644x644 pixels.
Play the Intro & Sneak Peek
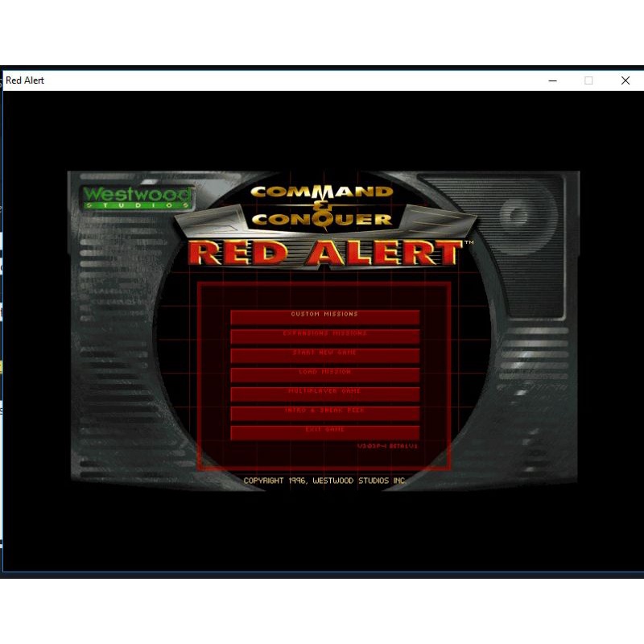(324, 411)
